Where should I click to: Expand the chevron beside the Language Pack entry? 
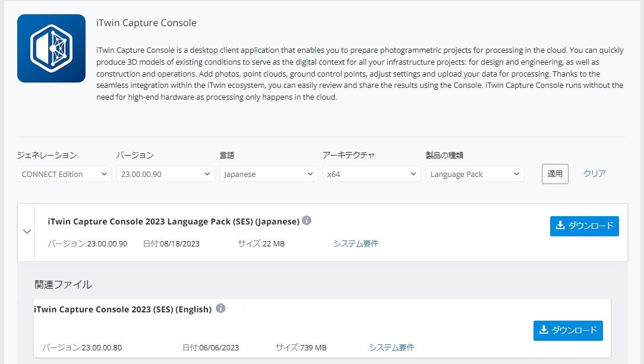coord(26,232)
